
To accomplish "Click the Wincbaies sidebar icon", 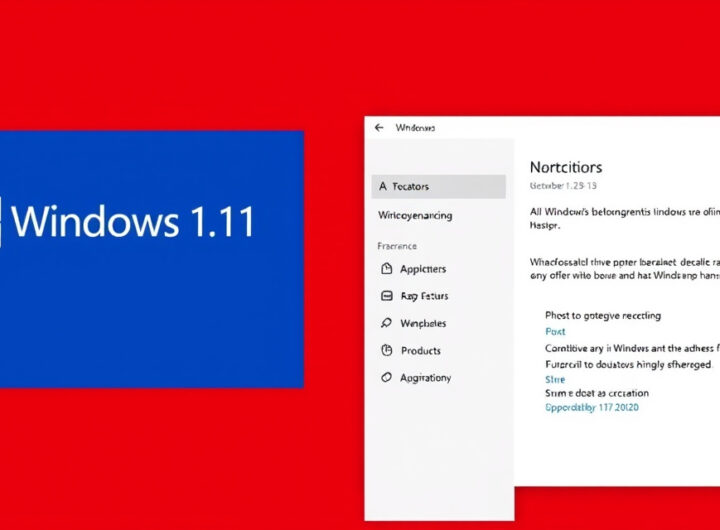I will (387, 323).
